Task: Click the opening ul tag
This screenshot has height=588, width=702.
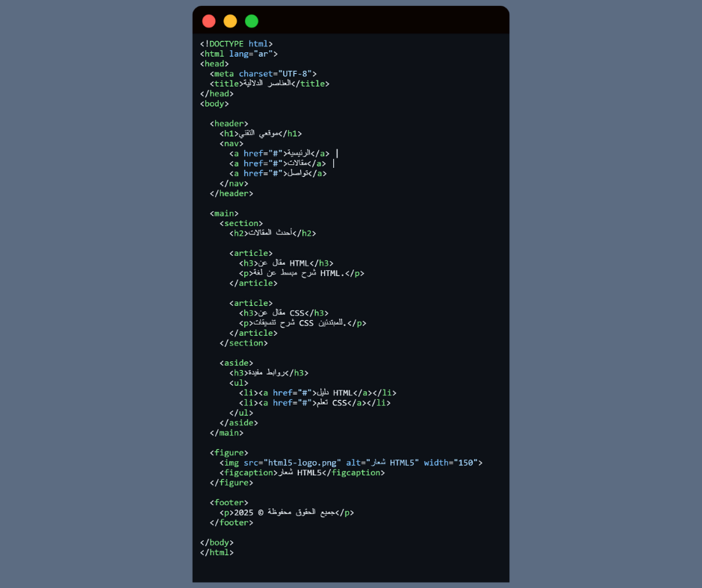Action: click(239, 383)
